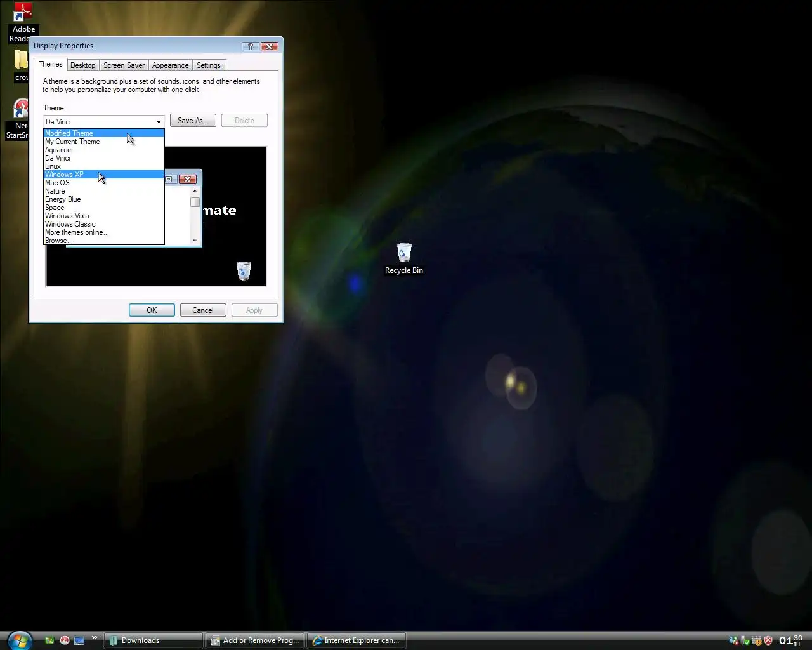Click the blue screen quick launch icon
This screenshot has width=812, height=650.
(x=79, y=640)
